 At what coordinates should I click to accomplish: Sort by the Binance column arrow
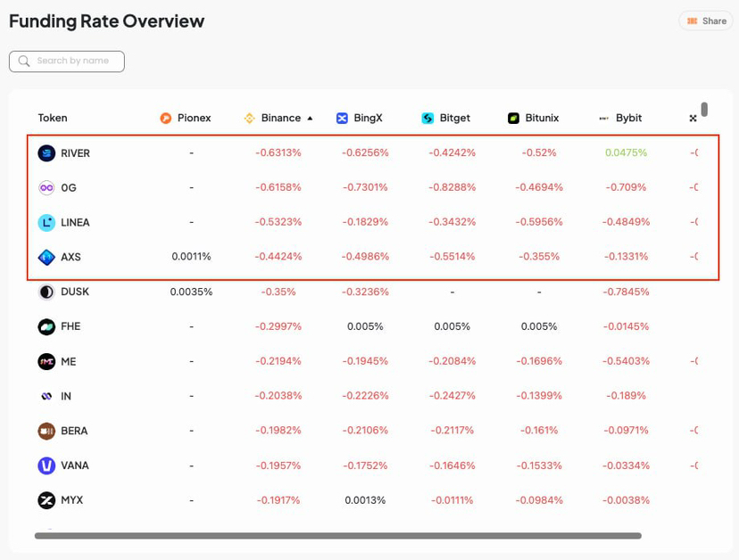tap(310, 118)
